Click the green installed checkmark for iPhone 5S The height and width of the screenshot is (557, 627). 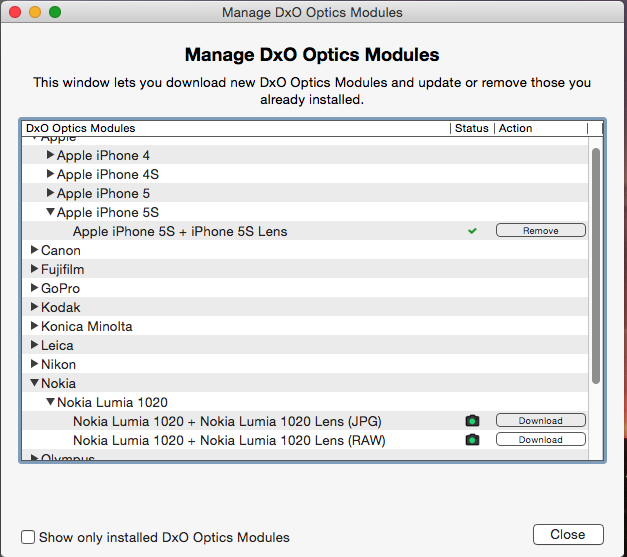[472, 231]
